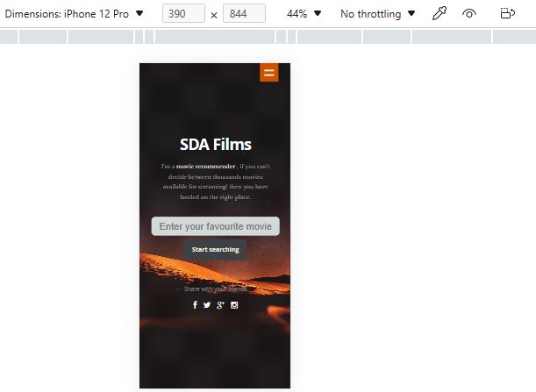Open the Instagram share icon

pos(234,305)
